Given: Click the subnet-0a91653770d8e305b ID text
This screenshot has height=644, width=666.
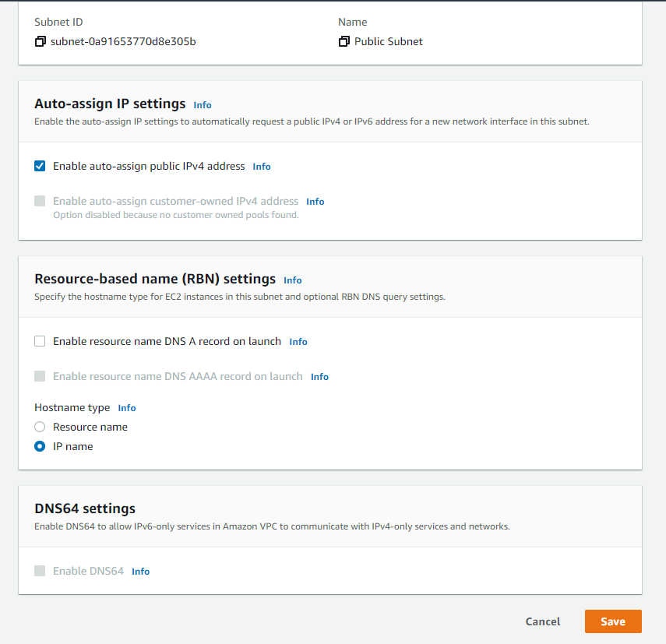Looking at the screenshot, I should (123, 41).
